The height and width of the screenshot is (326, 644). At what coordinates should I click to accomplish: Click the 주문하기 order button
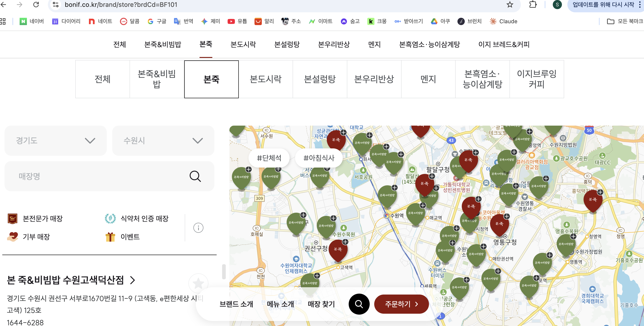click(x=401, y=304)
